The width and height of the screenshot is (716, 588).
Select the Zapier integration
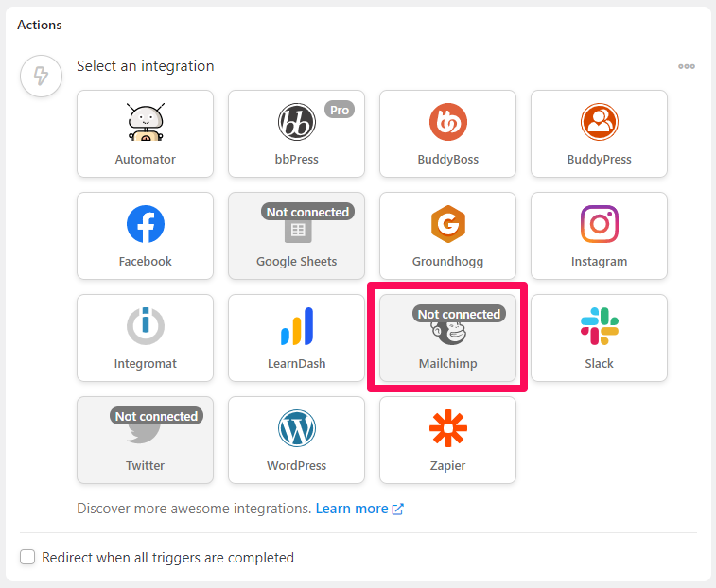pos(447,440)
